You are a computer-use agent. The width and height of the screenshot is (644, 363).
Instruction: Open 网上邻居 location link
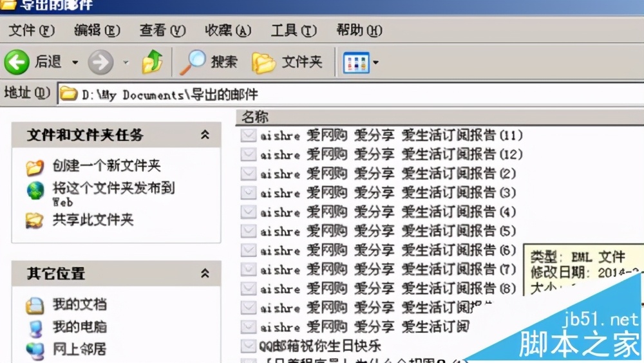pyautogui.click(x=80, y=349)
